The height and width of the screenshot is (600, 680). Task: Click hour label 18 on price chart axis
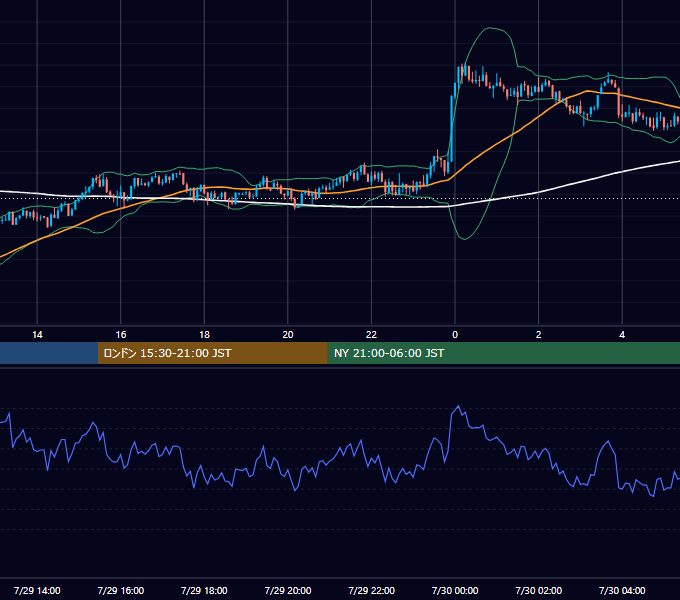[204, 335]
